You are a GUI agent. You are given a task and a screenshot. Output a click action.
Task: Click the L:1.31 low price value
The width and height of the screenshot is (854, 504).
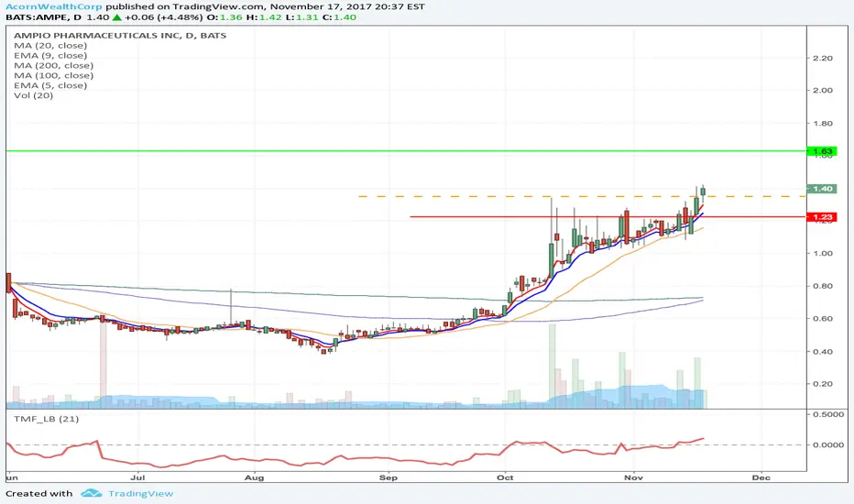tap(301, 17)
